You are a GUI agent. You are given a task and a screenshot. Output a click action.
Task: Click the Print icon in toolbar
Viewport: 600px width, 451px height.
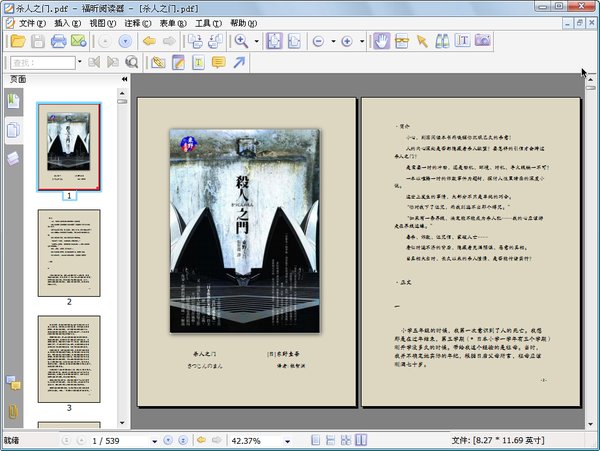click(59, 41)
